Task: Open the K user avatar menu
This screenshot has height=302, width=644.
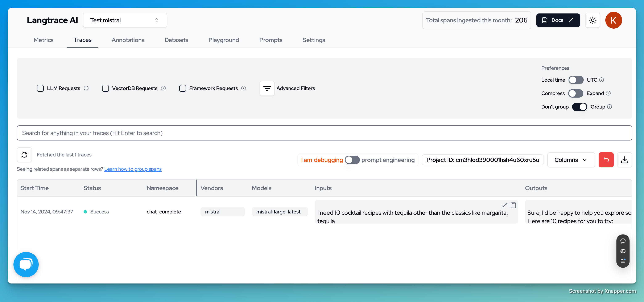Action: click(613, 20)
